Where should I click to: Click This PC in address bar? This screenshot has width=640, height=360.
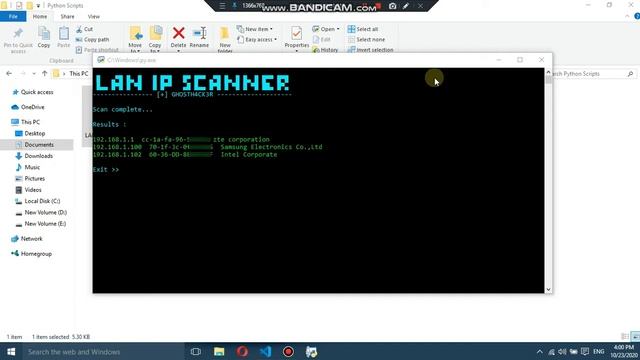(x=79, y=73)
